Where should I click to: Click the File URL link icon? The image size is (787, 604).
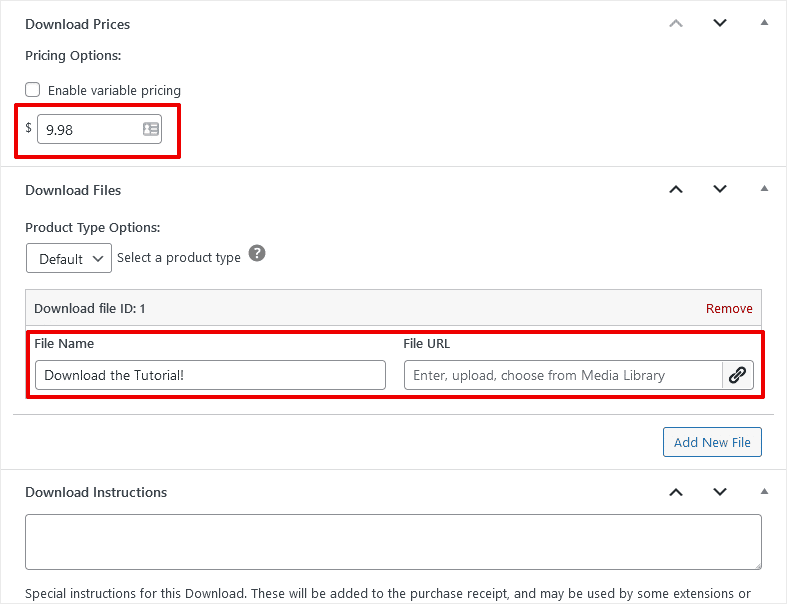pyautogui.click(x=737, y=375)
